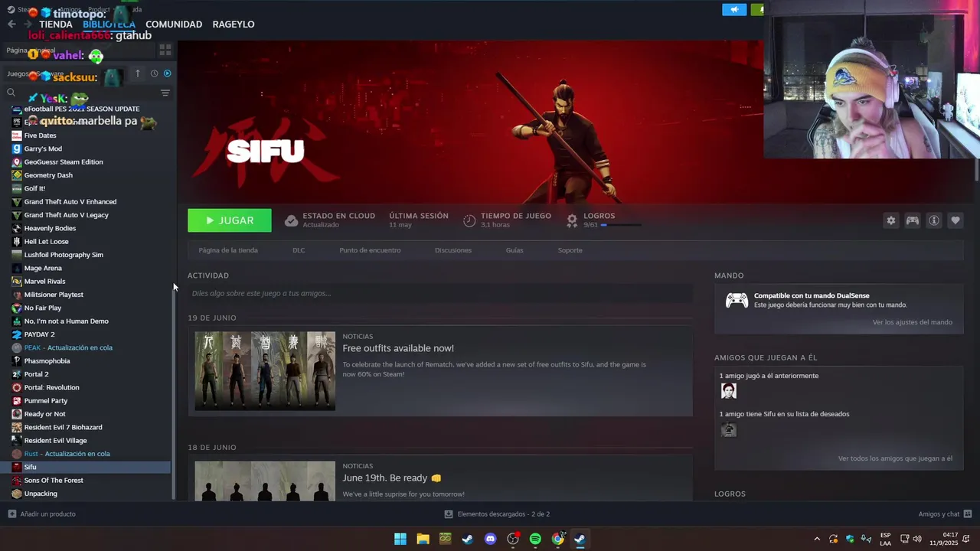
Task: Toggle the ready-to-play filter icon
Action: coord(168,73)
